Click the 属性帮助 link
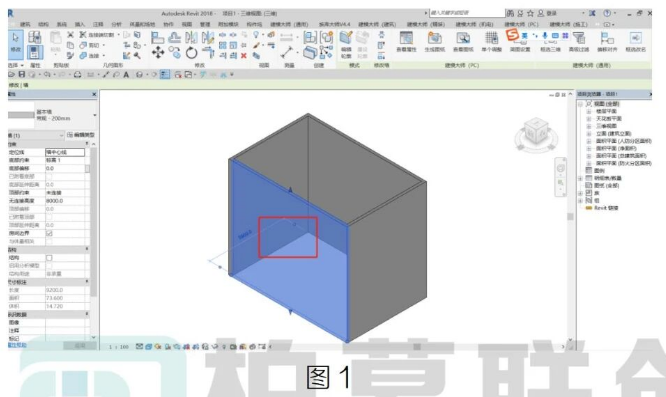Image resolution: width=666 pixels, height=397 pixels. click(17, 345)
